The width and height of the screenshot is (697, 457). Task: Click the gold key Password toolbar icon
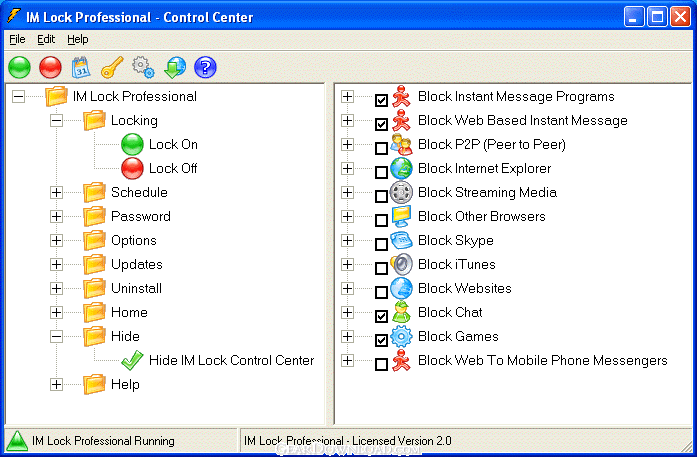click(x=112, y=68)
